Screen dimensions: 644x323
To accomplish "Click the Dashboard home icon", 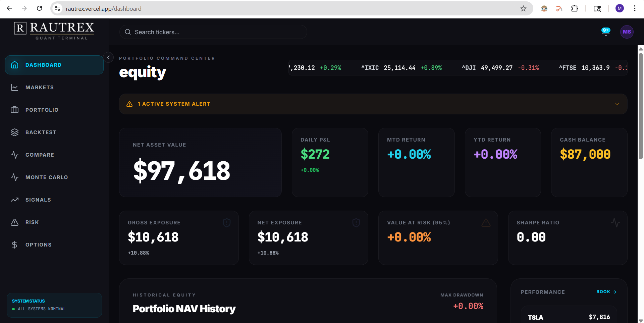I will 15,65.
